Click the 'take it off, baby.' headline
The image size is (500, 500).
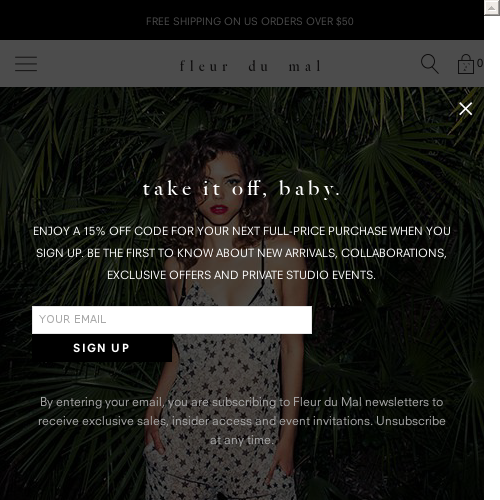click(242, 189)
